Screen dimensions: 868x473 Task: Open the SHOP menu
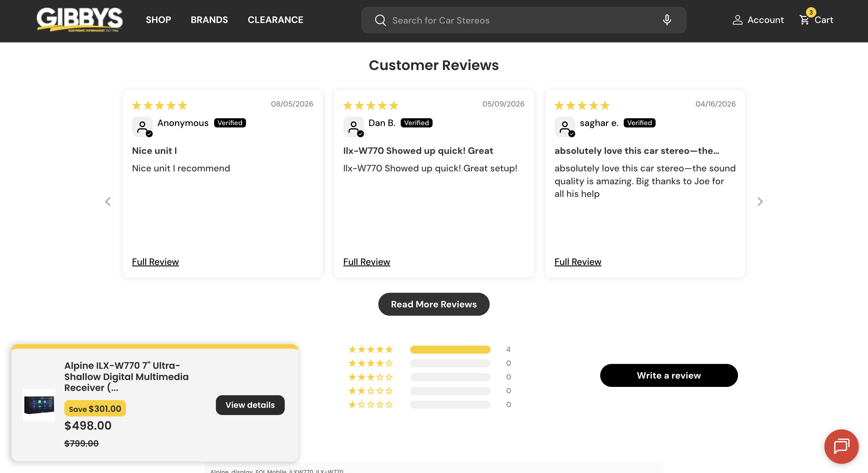point(158,20)
